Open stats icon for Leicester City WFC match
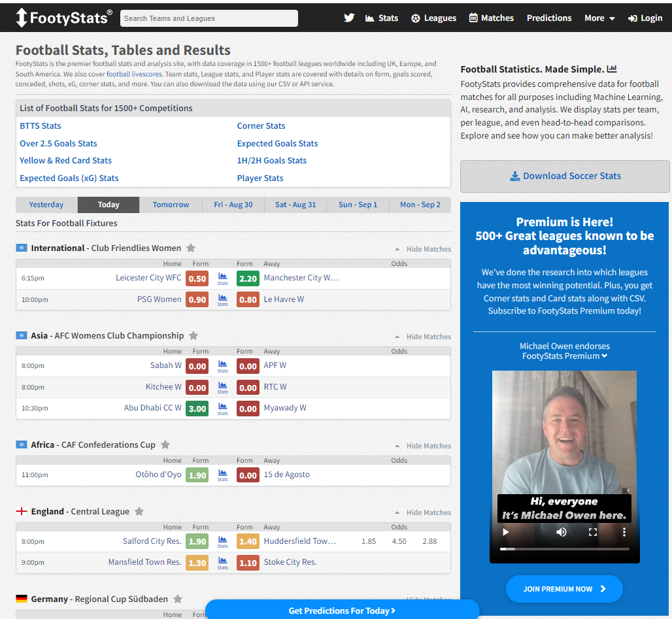The image size is (672, 619). coord(222,278)
